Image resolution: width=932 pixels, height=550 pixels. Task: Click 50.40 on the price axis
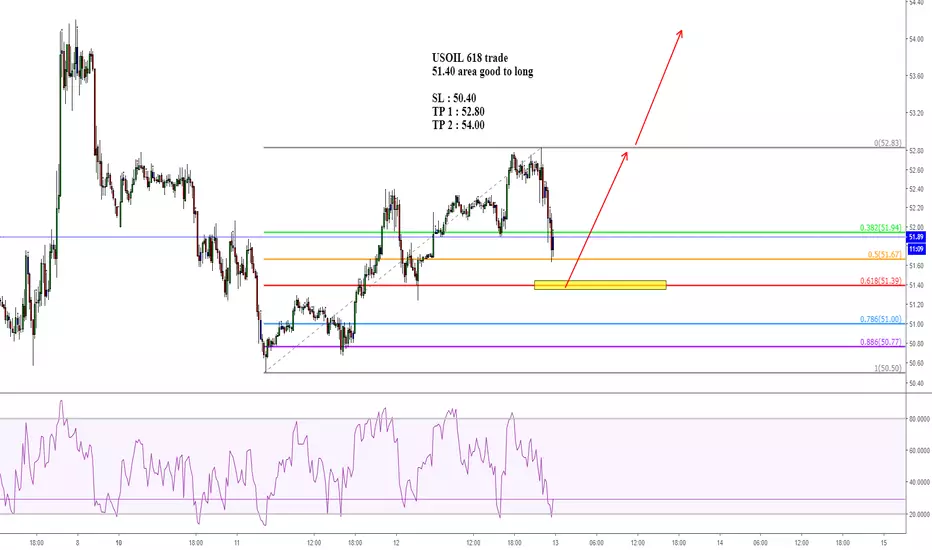pos(915,384)
